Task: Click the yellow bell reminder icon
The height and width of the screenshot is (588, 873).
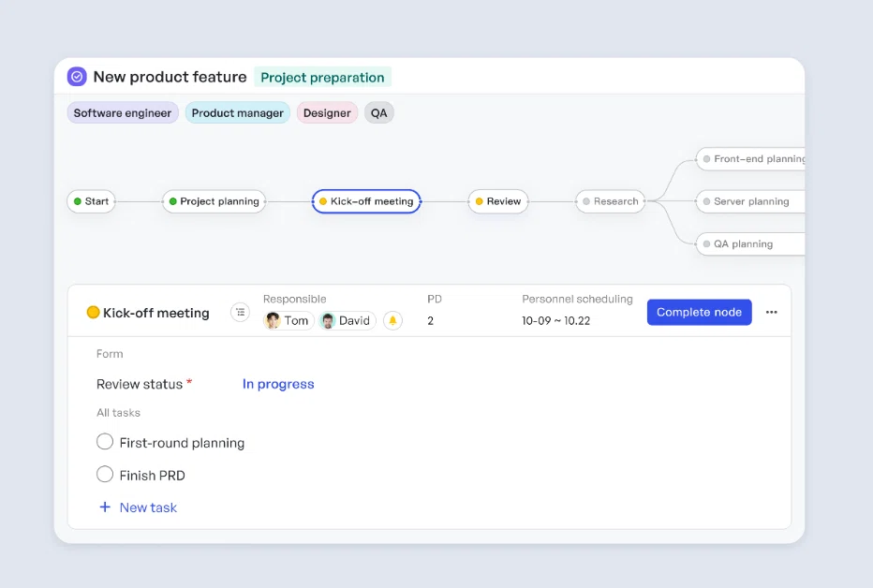Action: 392,320
